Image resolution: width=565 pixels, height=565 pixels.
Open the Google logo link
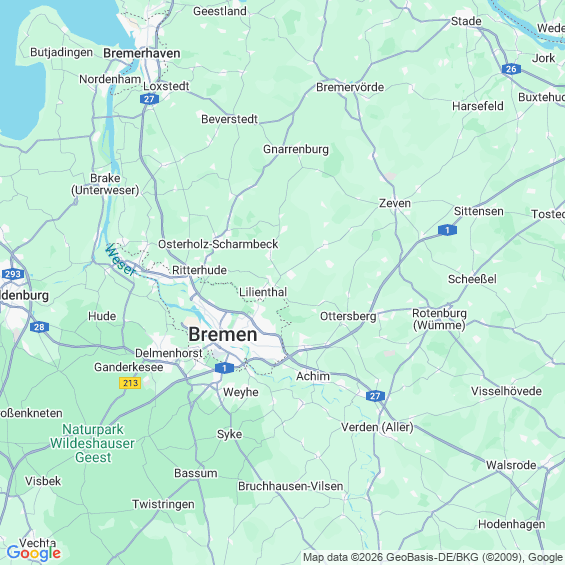click(x=34, y=553)
